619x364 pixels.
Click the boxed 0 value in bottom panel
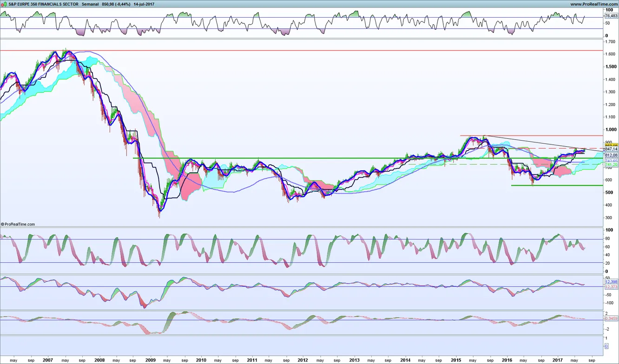coord(606,346)
